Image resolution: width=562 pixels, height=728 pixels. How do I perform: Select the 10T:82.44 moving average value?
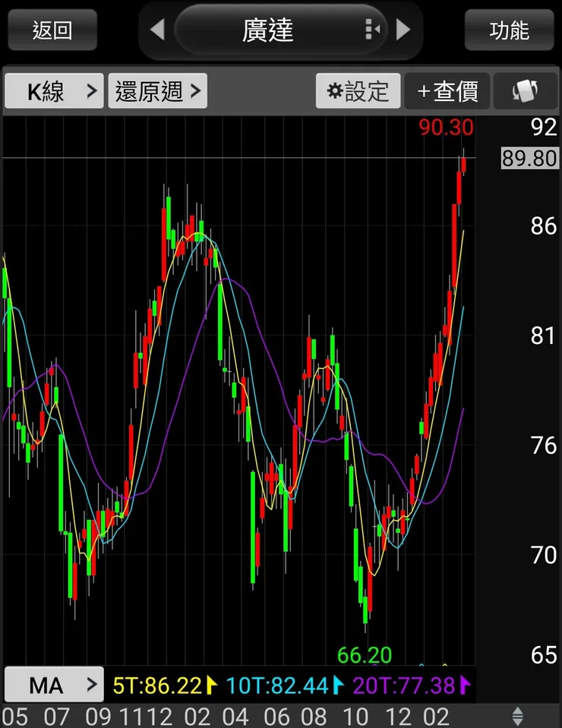click(276, 685)
